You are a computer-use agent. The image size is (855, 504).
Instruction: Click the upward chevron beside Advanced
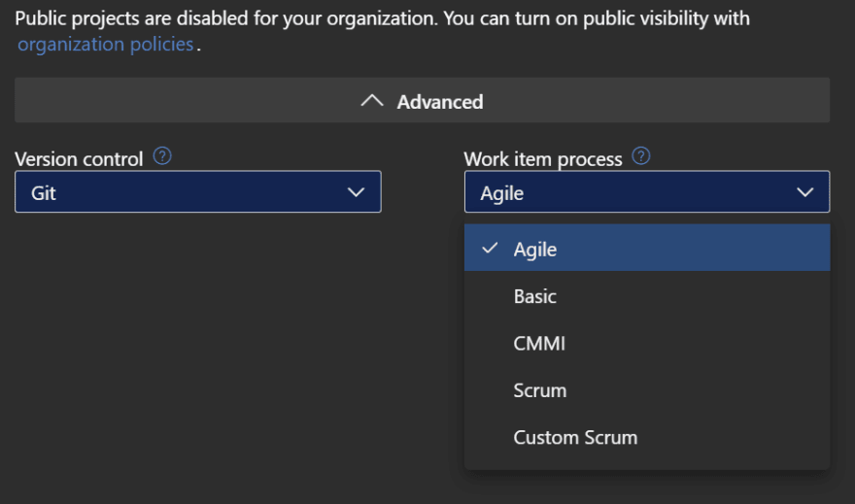tap(372, 101)
